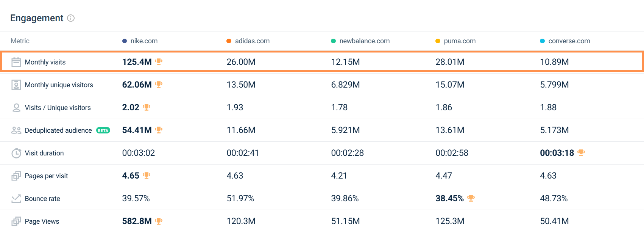Click the 50.41M page views value
The image size is (644, 243).
coord(554,221)
